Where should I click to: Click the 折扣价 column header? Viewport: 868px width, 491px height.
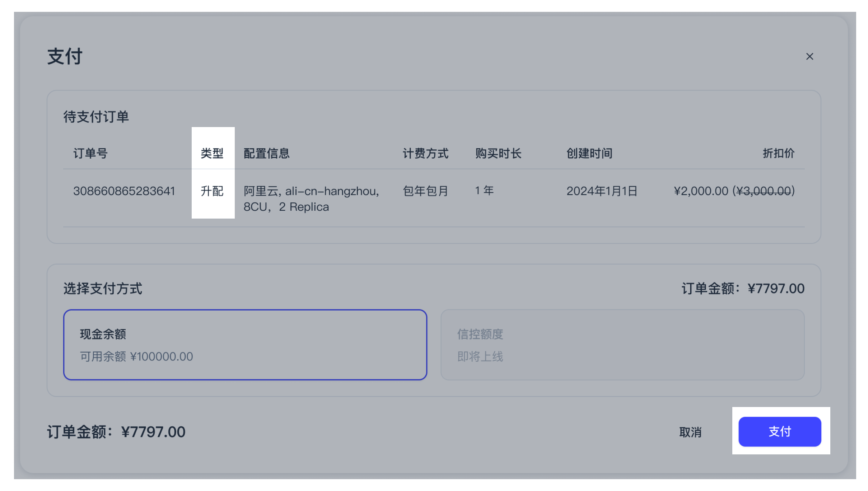pyautogui.click(x=778, y=153)
